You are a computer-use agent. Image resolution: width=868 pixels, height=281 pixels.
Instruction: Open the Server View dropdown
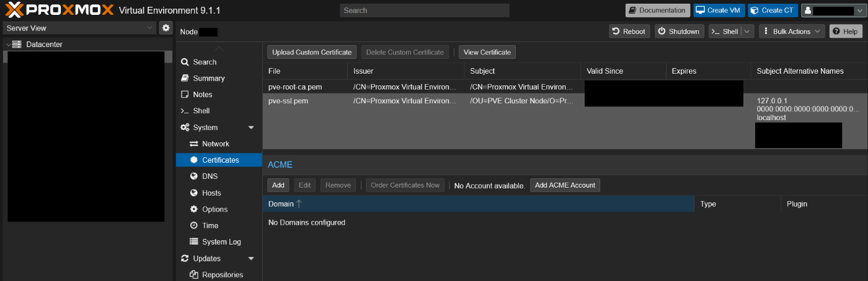(x=79, y=28)
